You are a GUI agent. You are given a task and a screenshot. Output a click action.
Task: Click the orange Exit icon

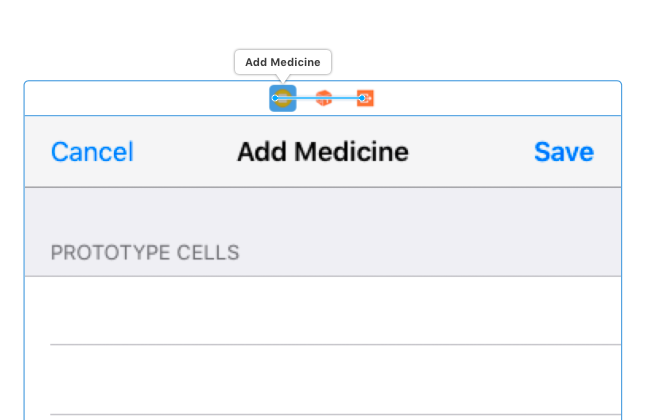(x=366, y=98)
